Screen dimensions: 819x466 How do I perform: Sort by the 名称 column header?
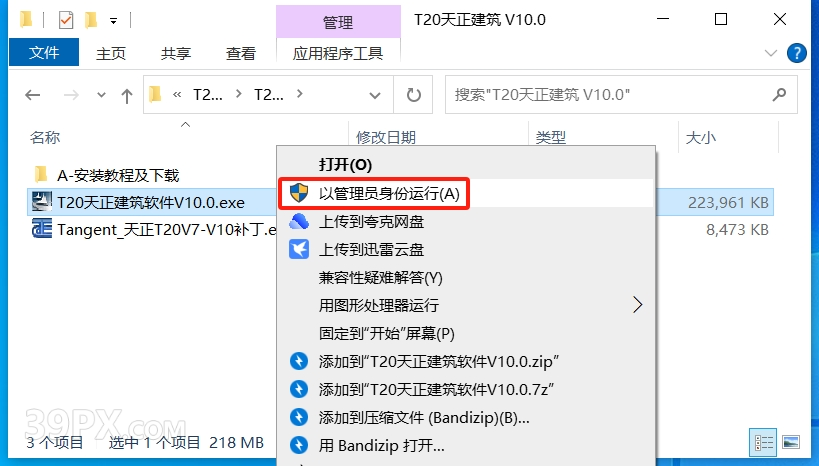[x=45, y=137]
